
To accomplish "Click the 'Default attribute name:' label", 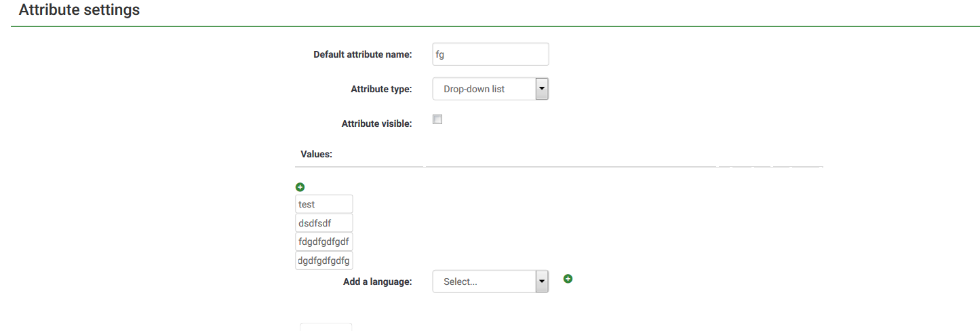I will (x=362, y=54).
